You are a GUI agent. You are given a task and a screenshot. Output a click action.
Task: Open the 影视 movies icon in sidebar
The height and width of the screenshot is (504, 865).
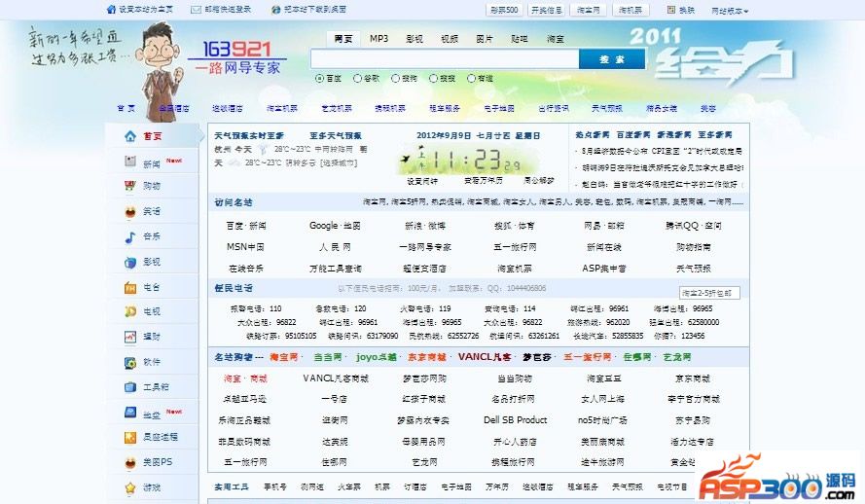tap(130, 262)
